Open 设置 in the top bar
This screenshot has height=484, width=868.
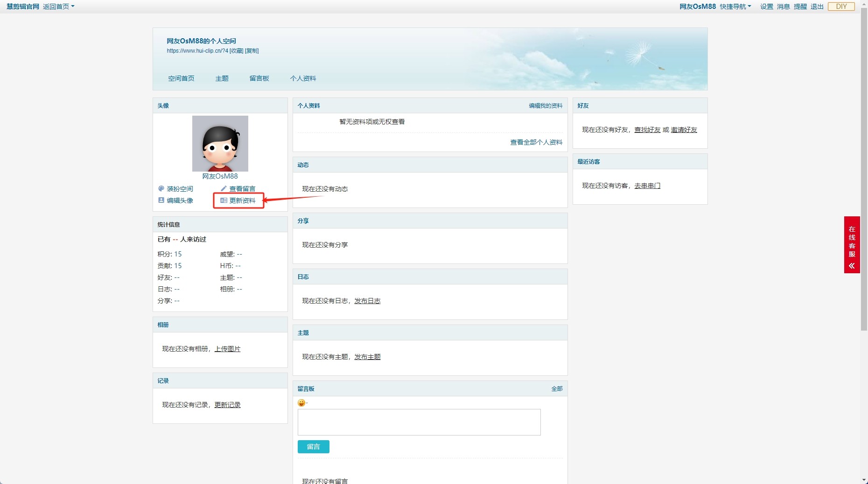pos(767,7)
